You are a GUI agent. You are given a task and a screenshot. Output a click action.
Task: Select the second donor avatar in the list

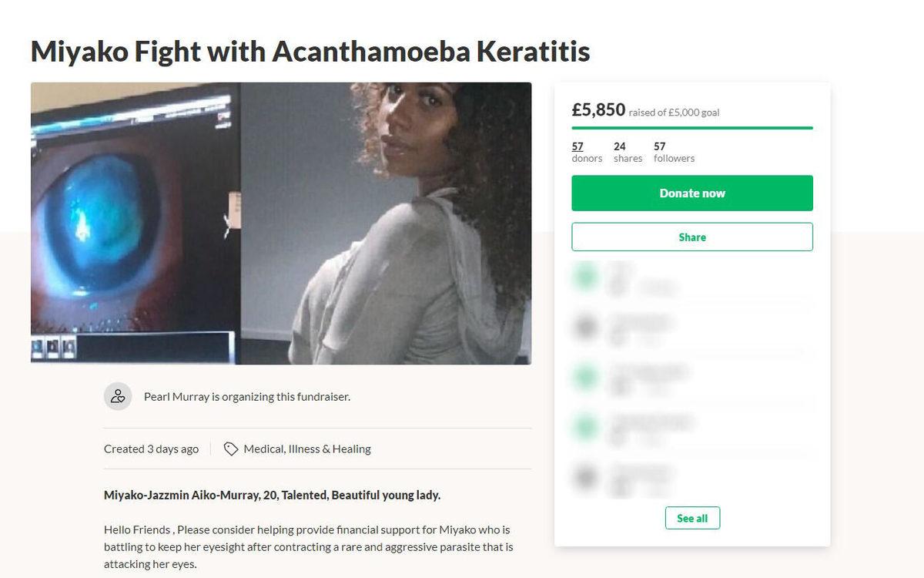[x=586, y=327]
